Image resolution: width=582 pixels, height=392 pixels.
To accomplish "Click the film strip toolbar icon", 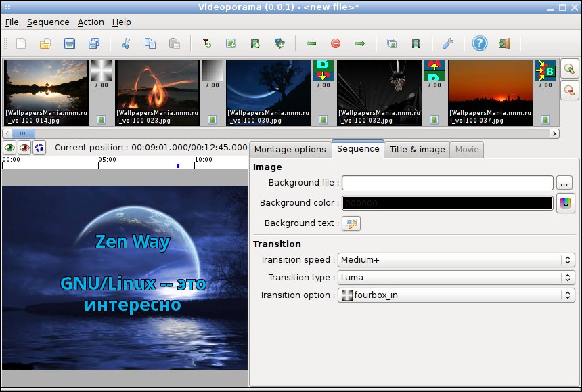I will tap(416, 43).
